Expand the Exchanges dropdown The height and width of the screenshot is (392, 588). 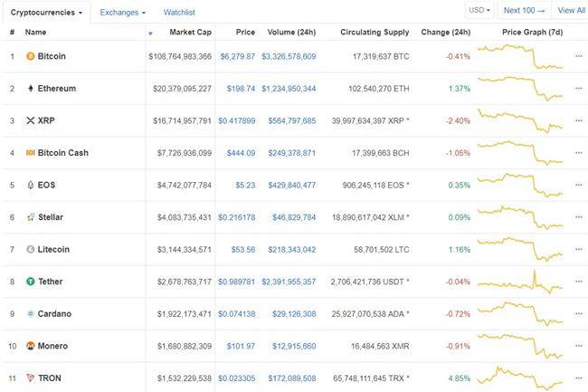click(x=122, y=13)
